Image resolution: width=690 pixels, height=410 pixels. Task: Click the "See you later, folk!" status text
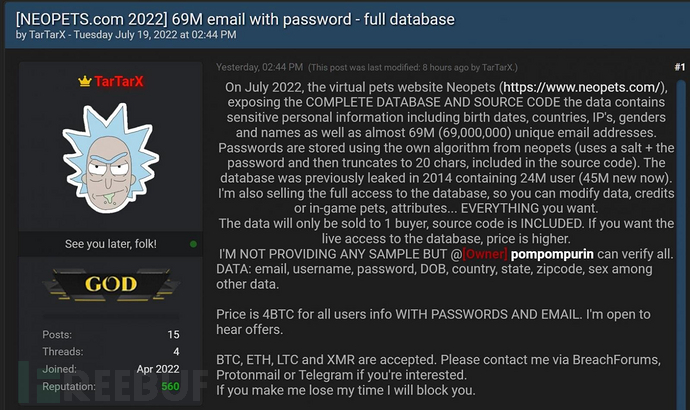click(110, 243)
